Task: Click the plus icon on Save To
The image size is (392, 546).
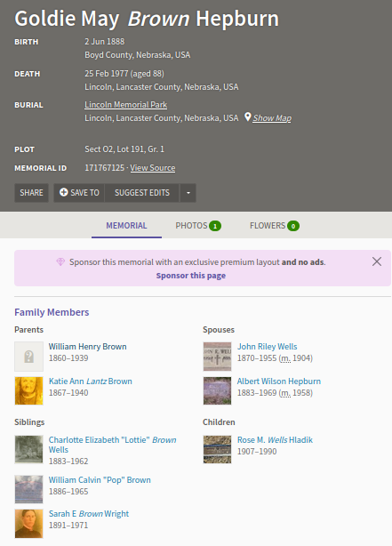Action: point(63,192)
